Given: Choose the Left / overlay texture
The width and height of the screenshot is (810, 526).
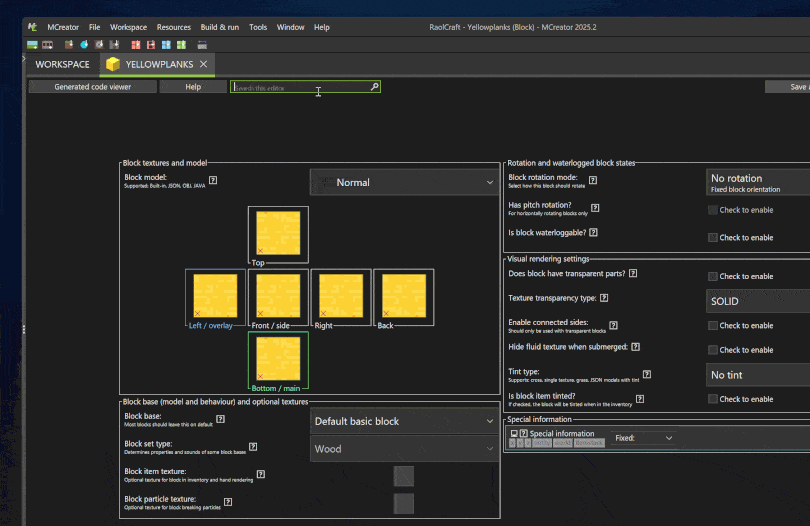Looking at the screenshot, I should pos(215,296).
